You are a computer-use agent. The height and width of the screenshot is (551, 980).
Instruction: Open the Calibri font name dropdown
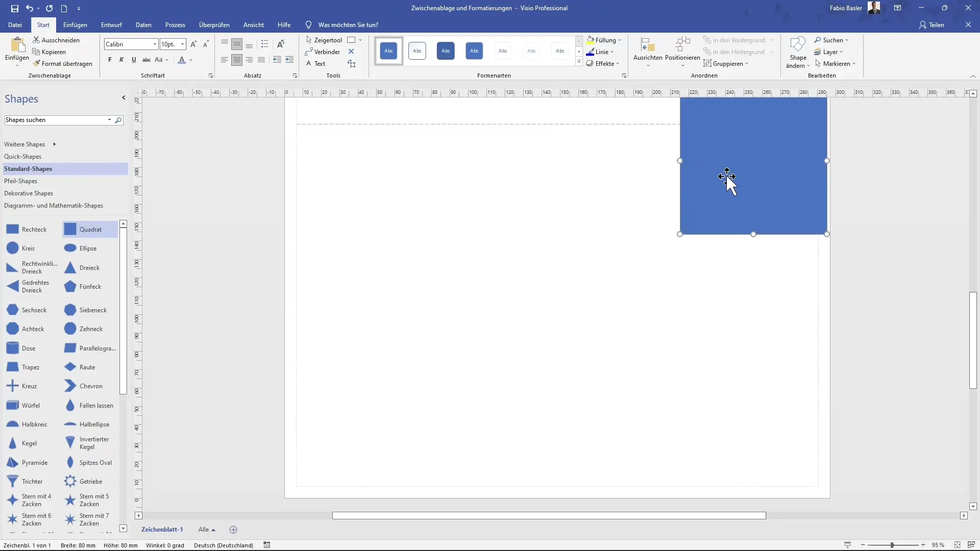click(x=155, y=44)
